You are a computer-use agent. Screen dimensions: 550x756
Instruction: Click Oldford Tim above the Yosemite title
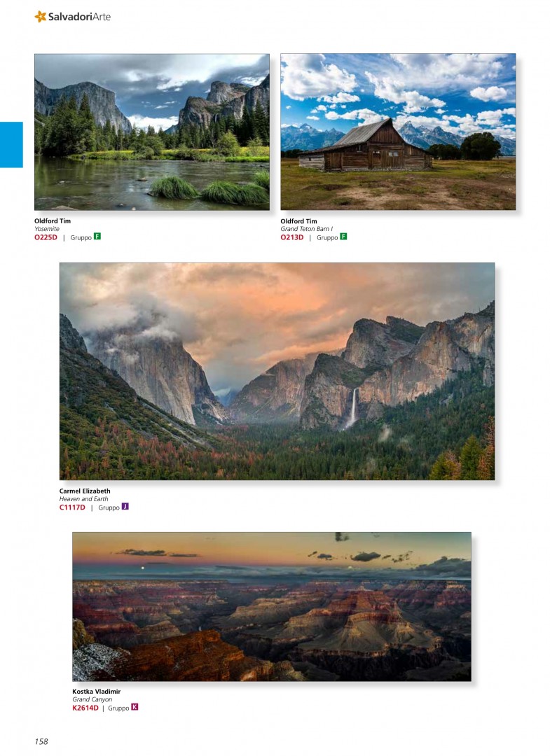[53, 220]
